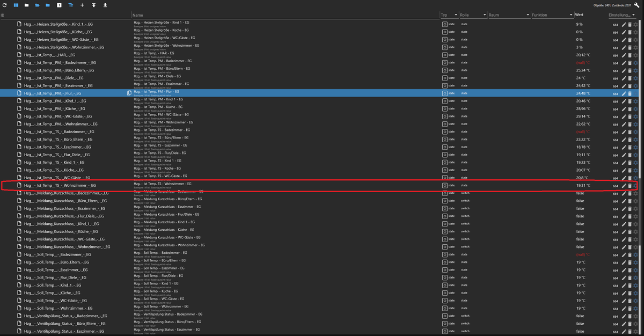Click the upload objects arrow icon
This screenshot has width=644, height=336.
[93, 5]
